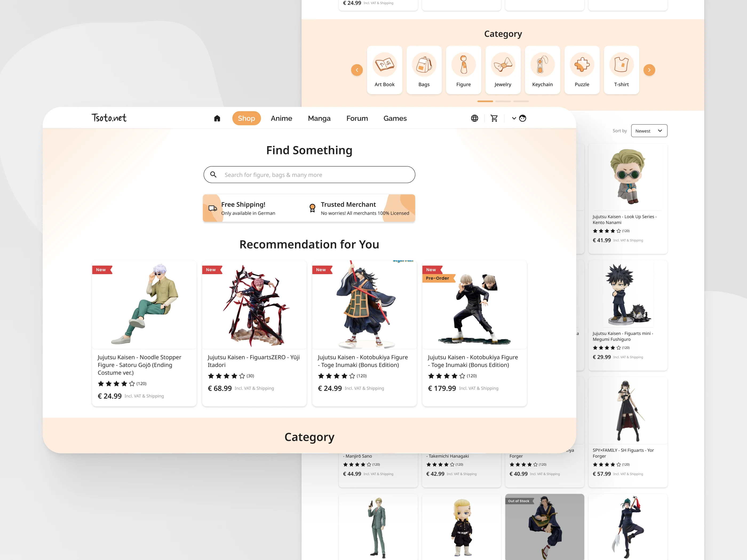Open the shopping cart icon
This screenshot has width=747, height=560.
pos(494,118)
